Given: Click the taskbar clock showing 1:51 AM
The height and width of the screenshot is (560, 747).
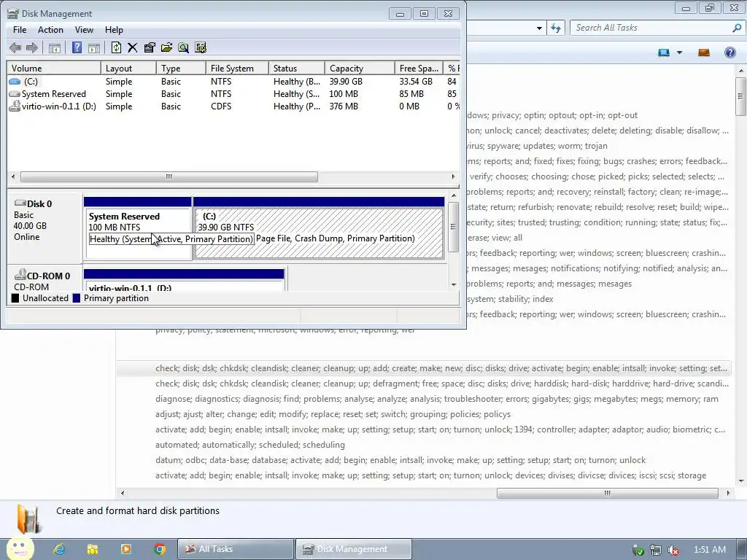Looking at the screenshot, I should [709, 550].
